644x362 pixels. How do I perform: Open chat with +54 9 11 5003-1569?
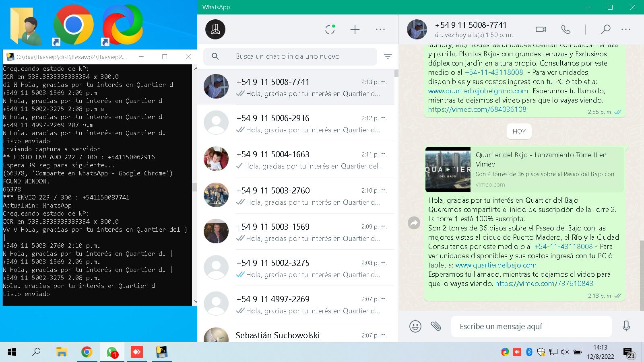pos(296,232)
